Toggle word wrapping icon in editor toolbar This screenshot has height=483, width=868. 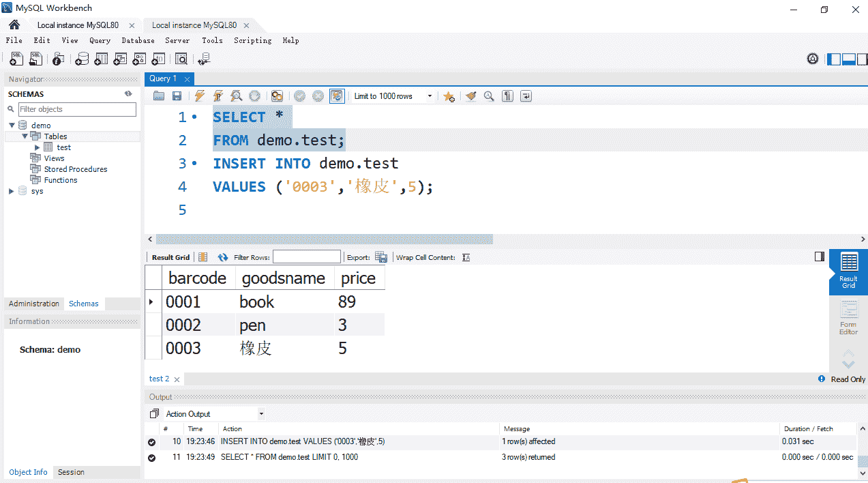(526, 96)
